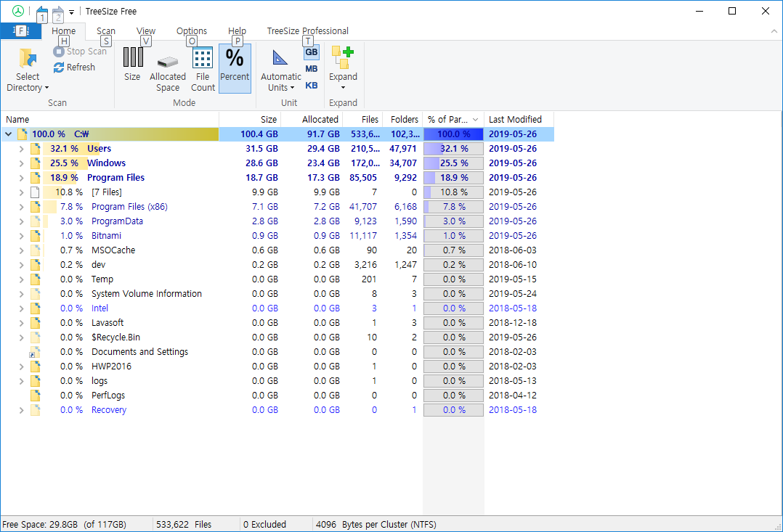Sort by the Folders column header
This screenshot has height=532, width=783.
click(402, 119)
